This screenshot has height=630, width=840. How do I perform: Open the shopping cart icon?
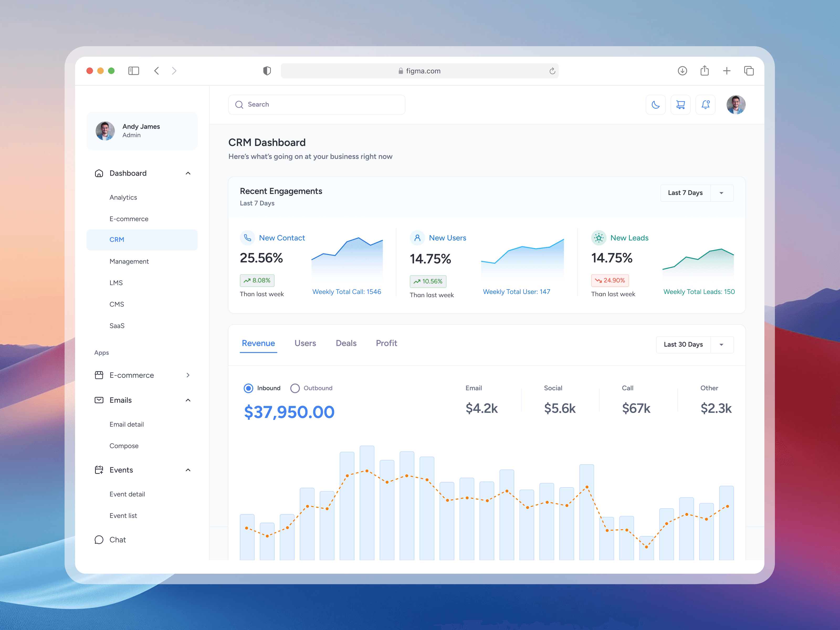pyautogui.click(x=680, y=105)
